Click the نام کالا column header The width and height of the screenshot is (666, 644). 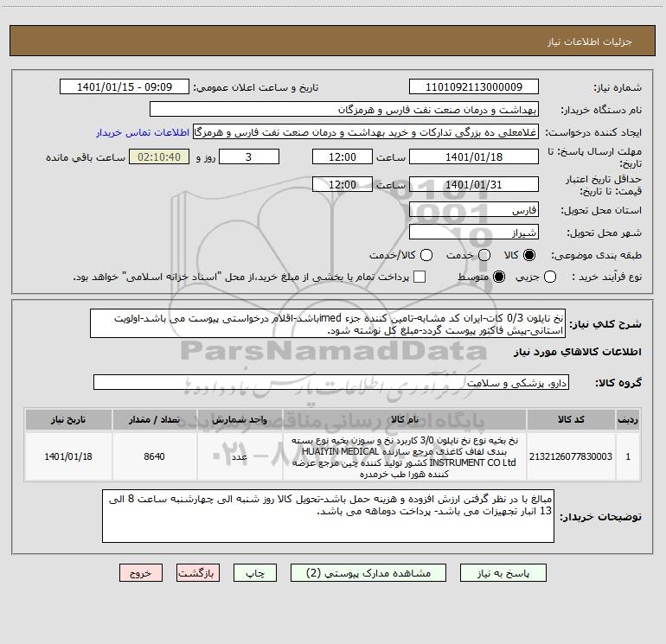405,420
